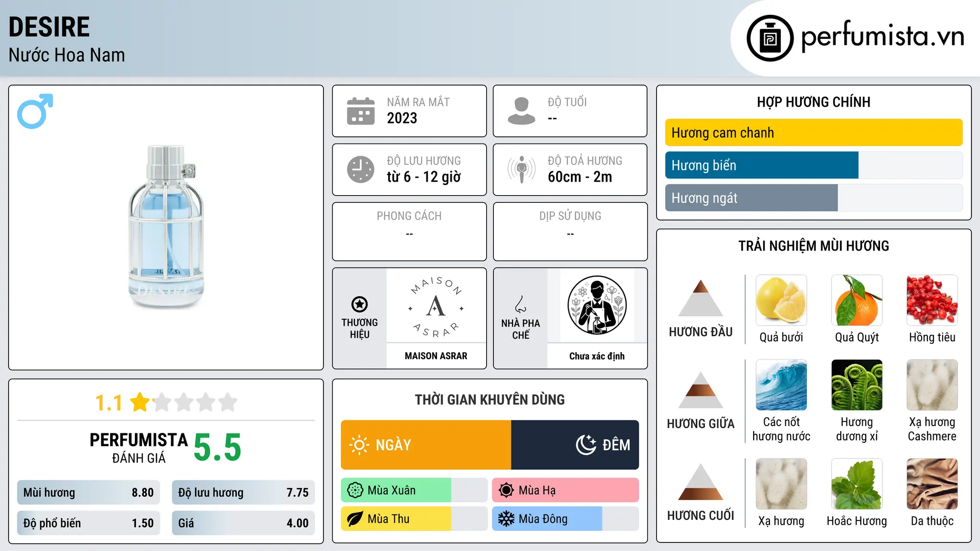Select the Các nốt hương nước image
980x551 pixels.
tap(781, 385)
